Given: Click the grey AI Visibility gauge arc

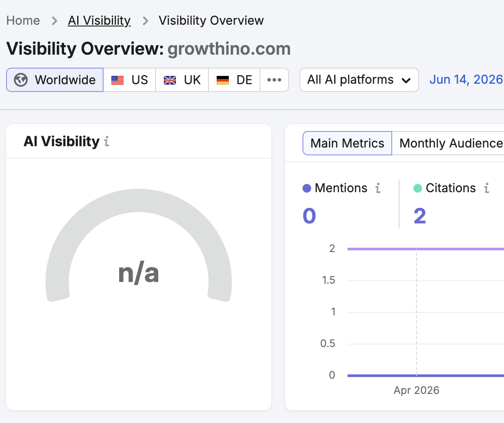Looking at the screenshot, I should click(139, 200).
